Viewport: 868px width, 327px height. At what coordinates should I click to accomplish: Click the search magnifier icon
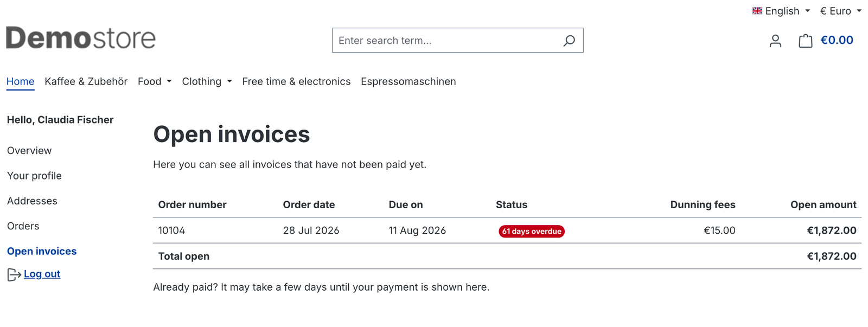point(569,41)
